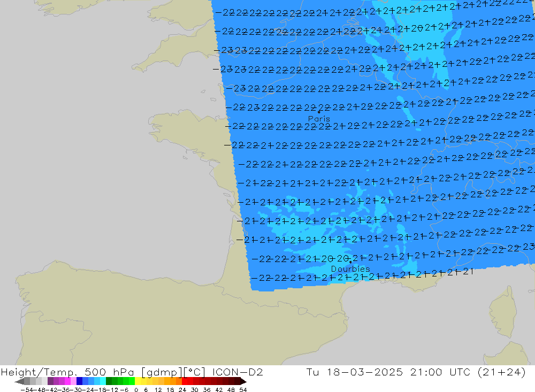Click the 30 value label on the scale
The height and width of the screenshot is (392, 535).
pos(195,390)
